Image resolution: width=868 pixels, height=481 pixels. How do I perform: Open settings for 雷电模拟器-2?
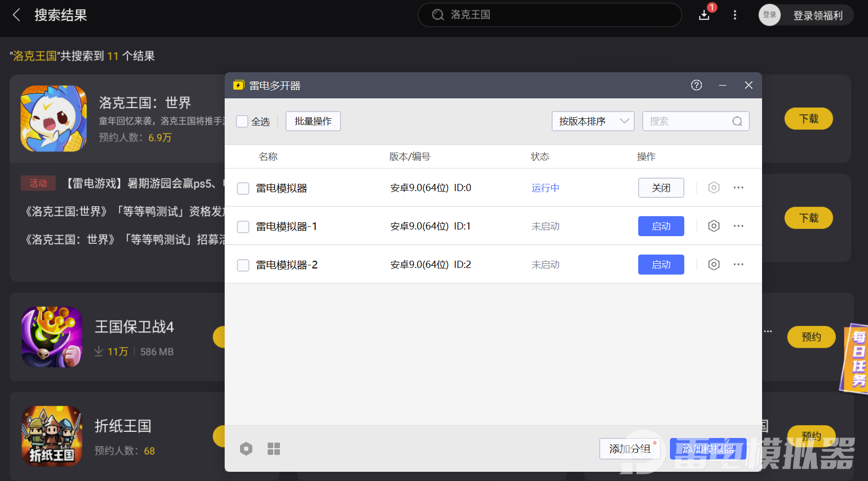click(x=713, y=264)
